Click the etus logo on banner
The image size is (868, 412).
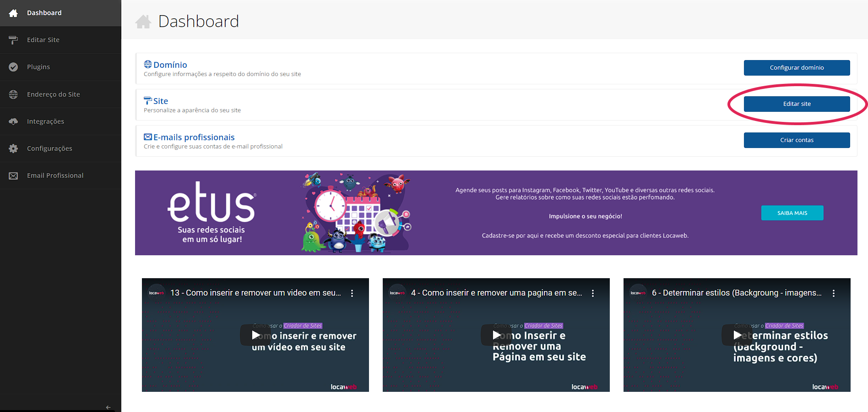[212, 202]
